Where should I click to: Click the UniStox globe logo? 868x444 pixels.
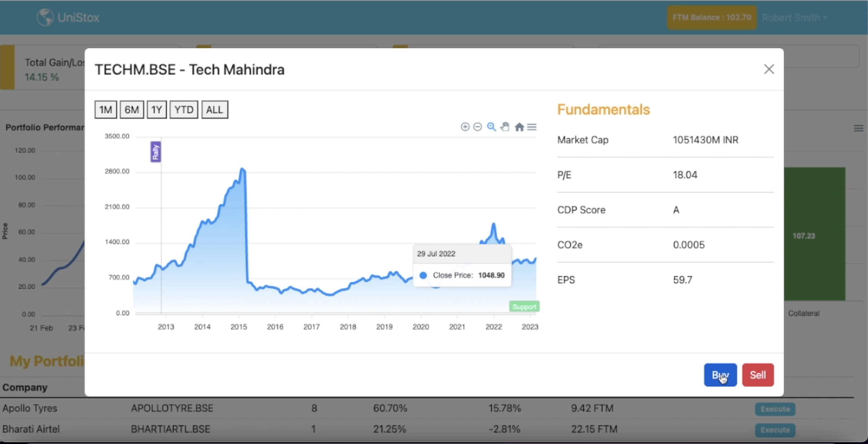pyautogui.click(x=45, y=17)
